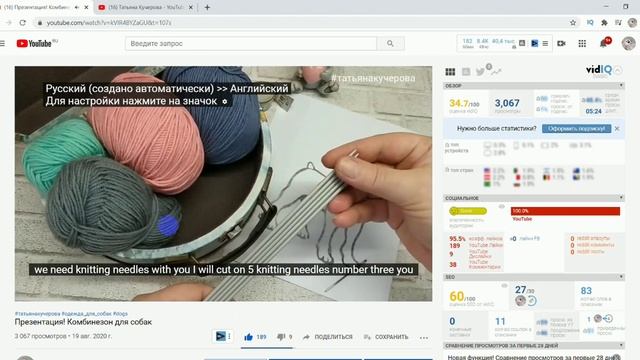The height and width of the screenshot is (360, 640).
Task: Click the 27/30 SEO checklist value
Action: (525, 290)
